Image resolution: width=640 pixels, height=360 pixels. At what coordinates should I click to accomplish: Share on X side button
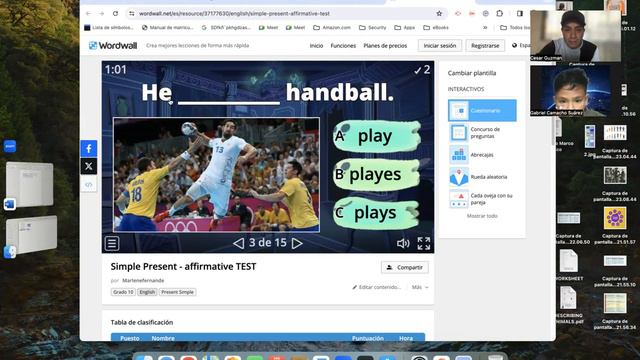coord(89,167)
